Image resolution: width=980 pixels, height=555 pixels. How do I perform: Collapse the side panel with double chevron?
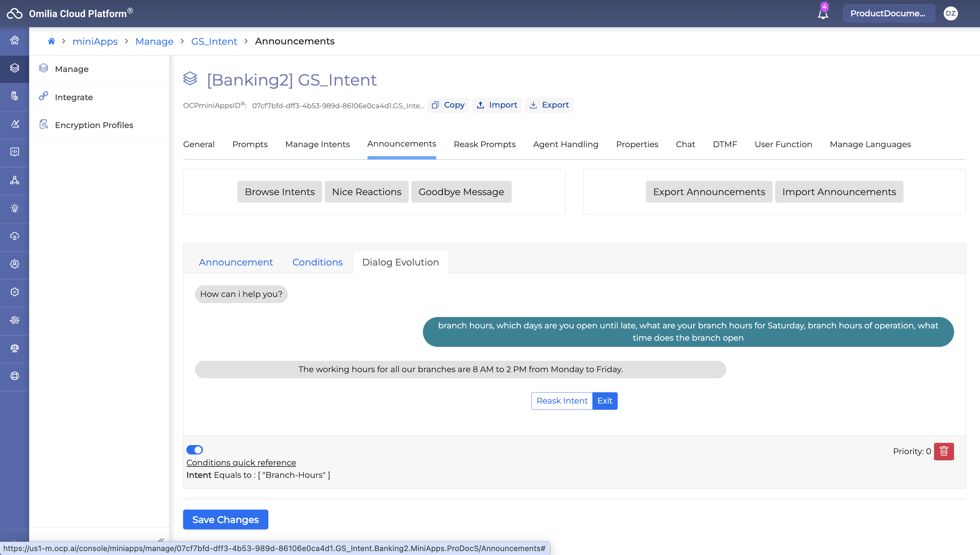point(161,540)
